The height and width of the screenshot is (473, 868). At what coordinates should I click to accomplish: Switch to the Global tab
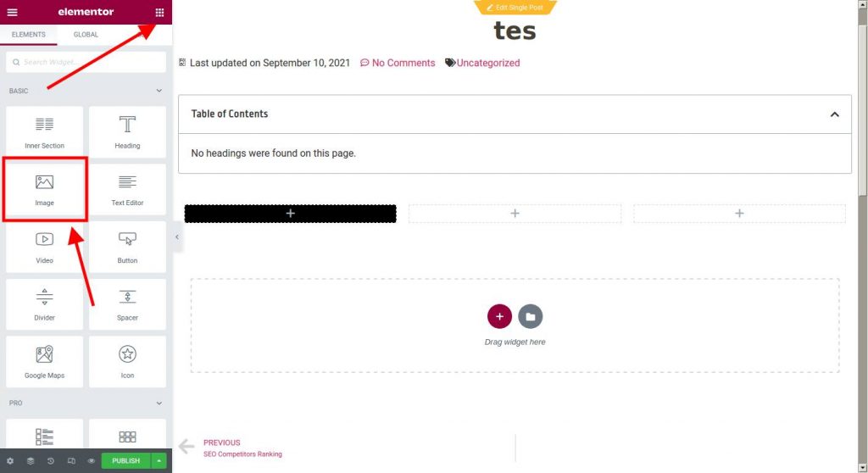[86, 35]
